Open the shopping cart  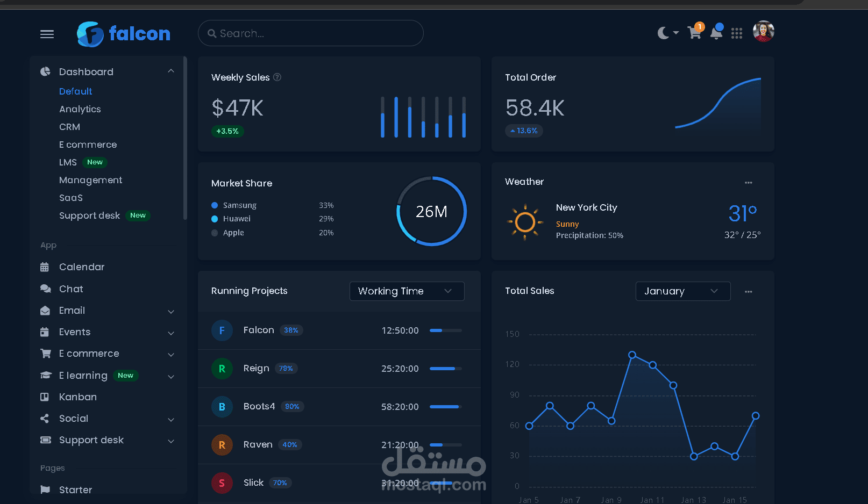pos(694,33)
